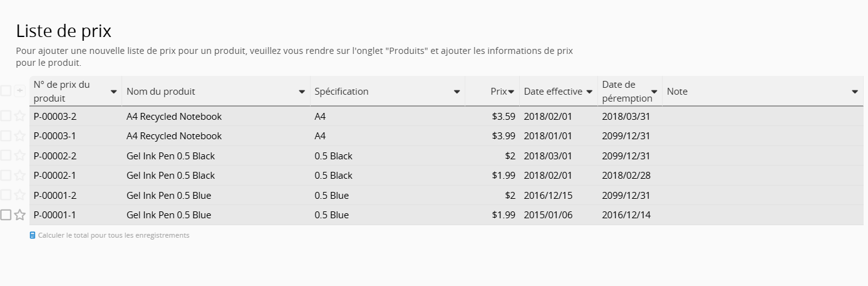
Task: Click the add-row plus icon in header
Action: (20, 91)
